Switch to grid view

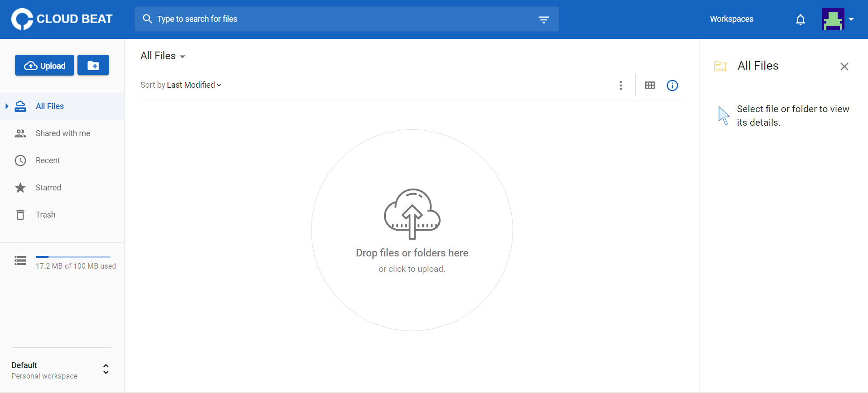tap(650, 85)
